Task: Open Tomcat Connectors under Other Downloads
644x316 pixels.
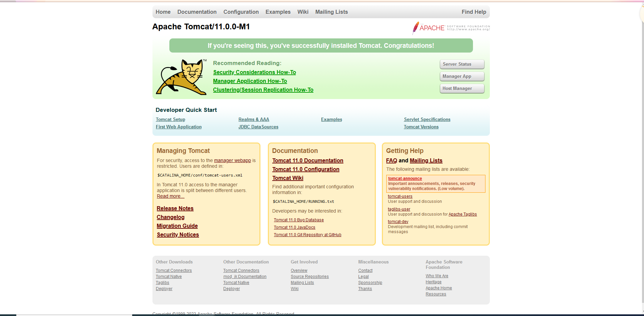Action: click(x=174, y=271)
